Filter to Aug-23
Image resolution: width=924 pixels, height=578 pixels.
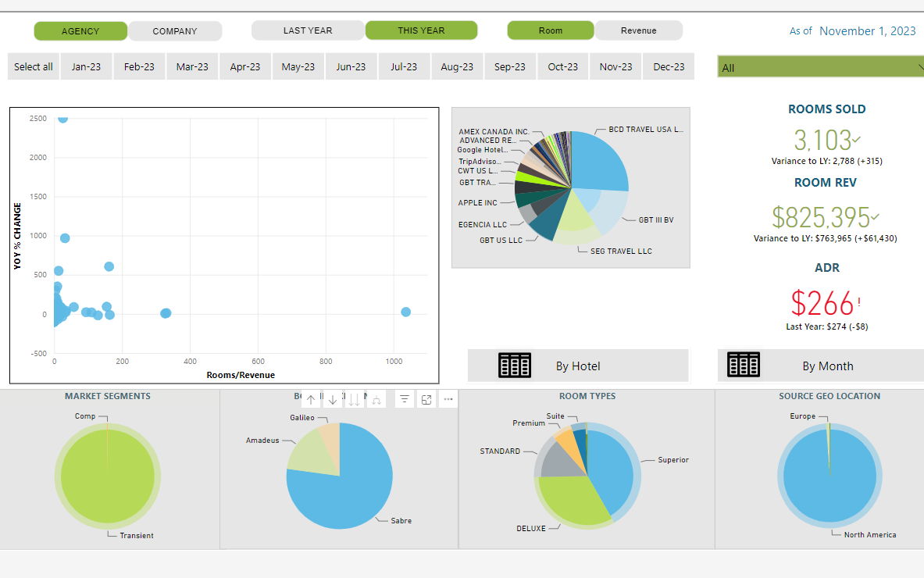coord(457,66)
